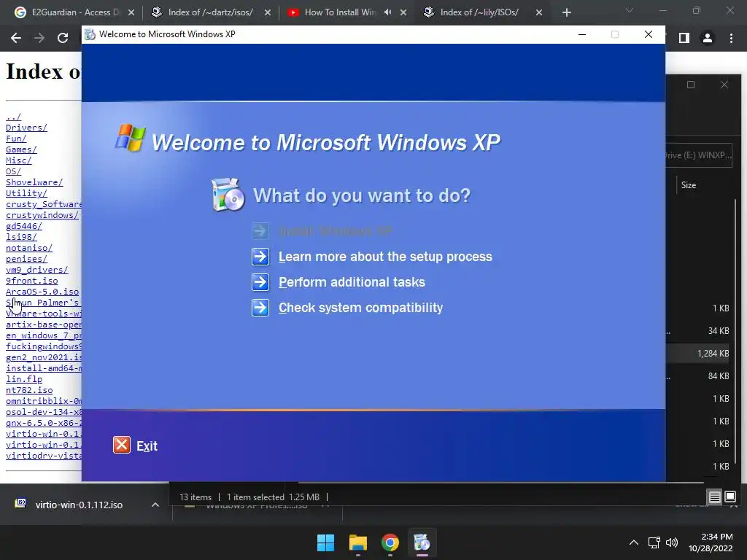Click the XP setup window title icon
The width and height of the screenshot is (747, 560).
coord(90,34)
